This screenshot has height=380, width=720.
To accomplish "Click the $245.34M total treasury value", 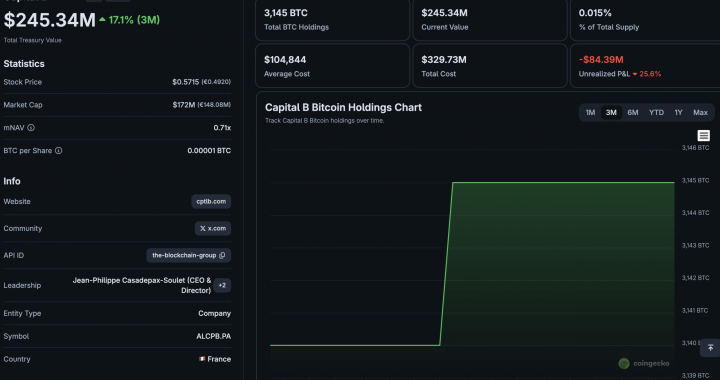I will 50,20.
